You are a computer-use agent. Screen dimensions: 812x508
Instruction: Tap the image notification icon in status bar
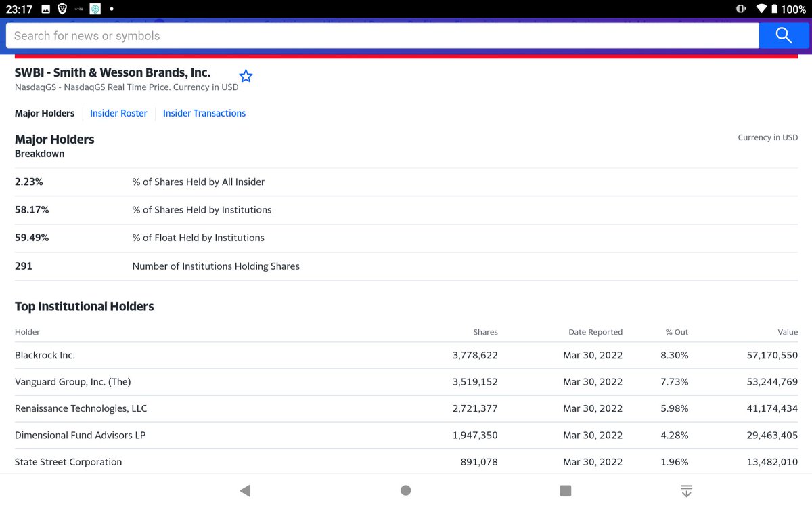(45, 9)
